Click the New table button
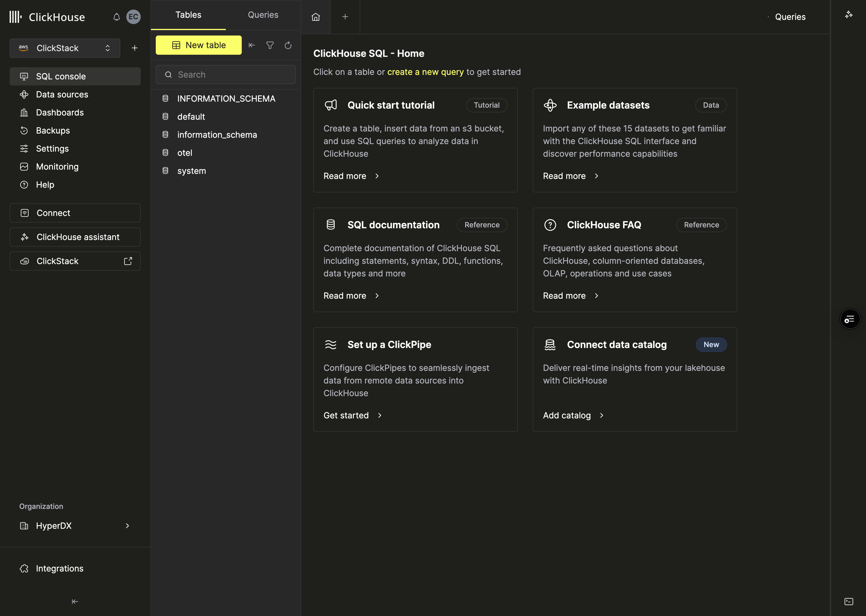Screen dimensions: 866x616 [198, 45]
